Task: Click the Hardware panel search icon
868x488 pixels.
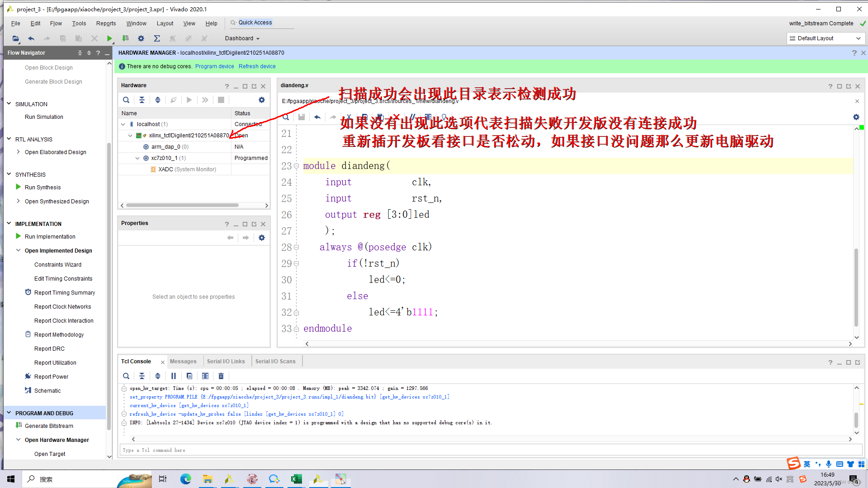Action: pyautogui.click(x=126, y=100)
